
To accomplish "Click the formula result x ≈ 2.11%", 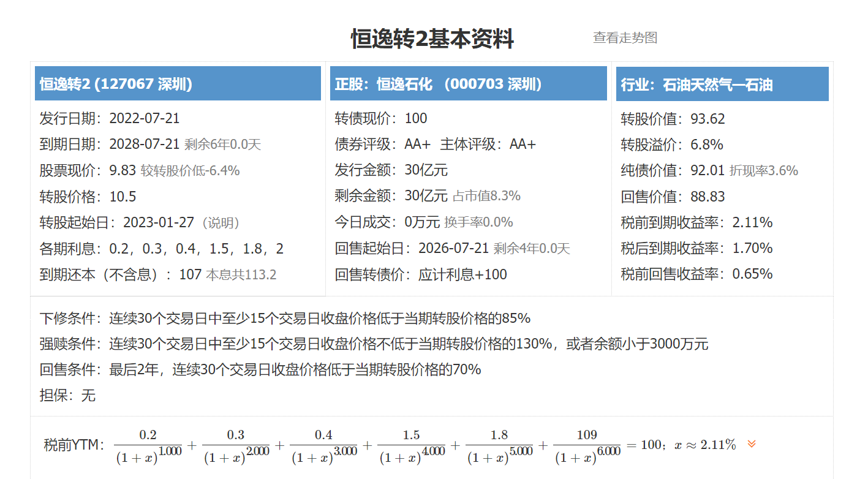I will [706, 445].
